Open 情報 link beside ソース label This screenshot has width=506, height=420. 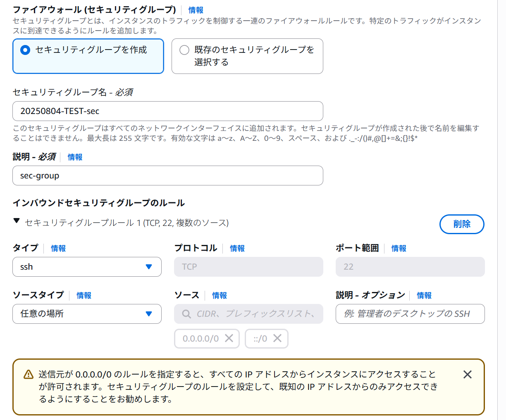pyautogui.click(x=220, y=295)
